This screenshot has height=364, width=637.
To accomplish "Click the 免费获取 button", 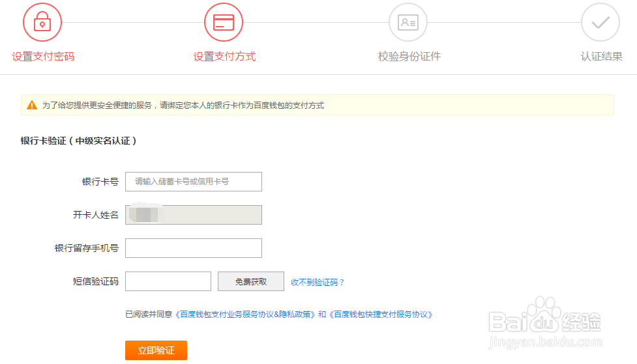I will [x=251, y=281].
